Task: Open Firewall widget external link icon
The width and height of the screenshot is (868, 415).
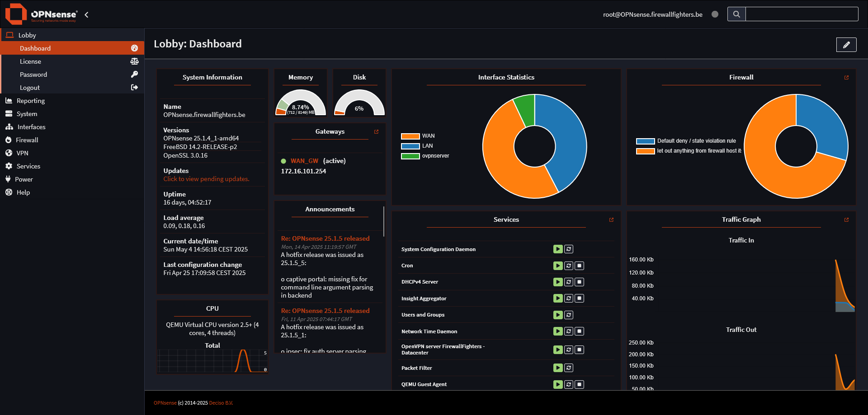Action: click(x=846, y=78)
